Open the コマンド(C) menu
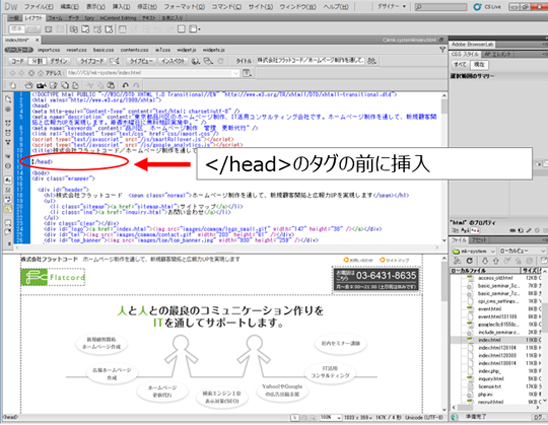 pyautogui.click(x=226, y=7)
